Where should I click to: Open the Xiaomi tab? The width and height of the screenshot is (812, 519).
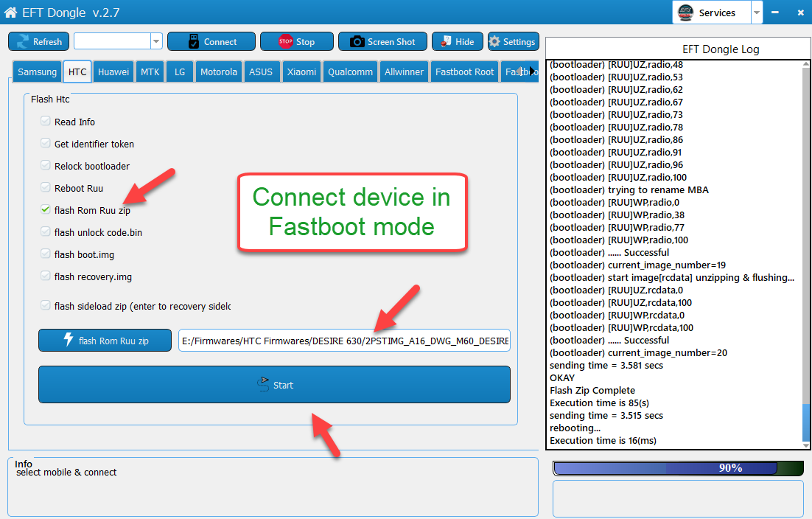point(302,72)
